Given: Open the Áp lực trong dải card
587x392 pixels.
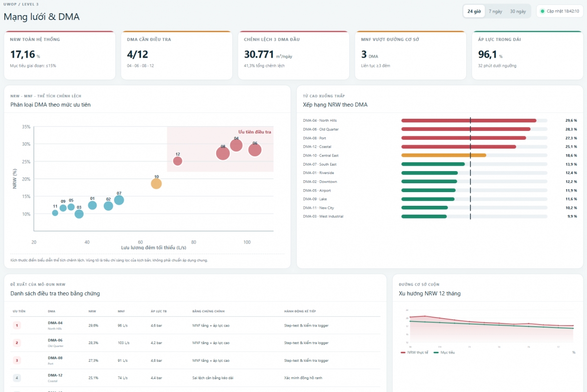Looking at the screenshot, I should 527,55.
